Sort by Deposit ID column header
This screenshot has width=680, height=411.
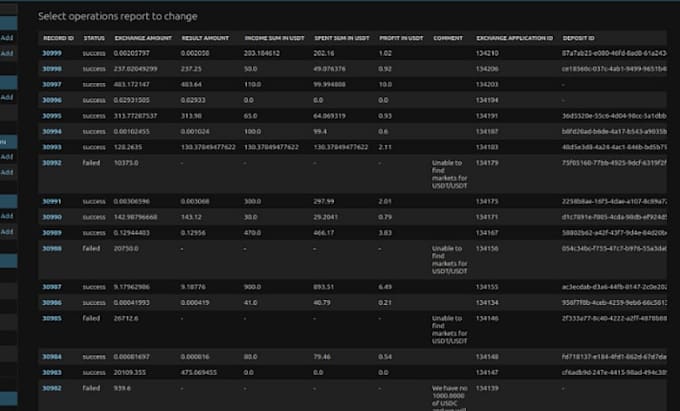tap(579, 38)
